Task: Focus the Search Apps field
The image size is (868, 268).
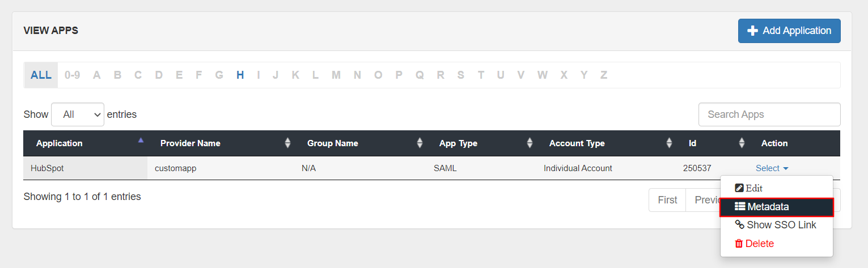Action: coord(769,114)
